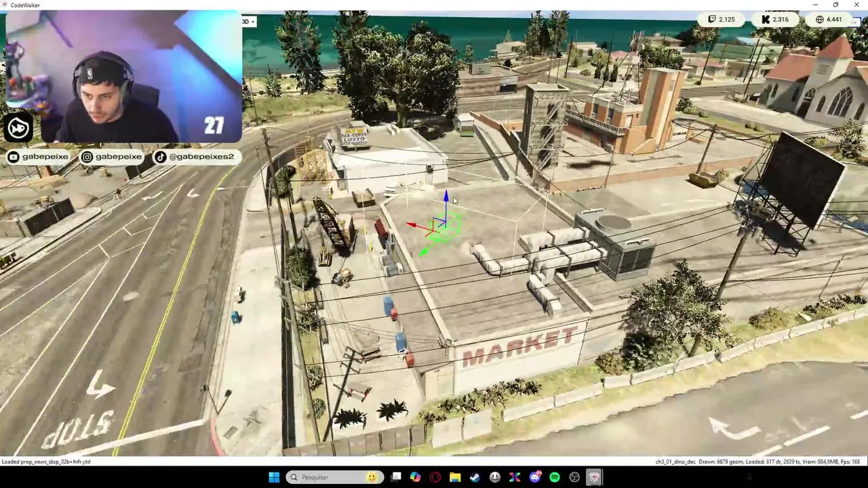The image size is (868, 488).
Task: Click the 'Loaded prop_news_disp_02b+hifr.ytd' status text
Action: (x=46, y=462)
